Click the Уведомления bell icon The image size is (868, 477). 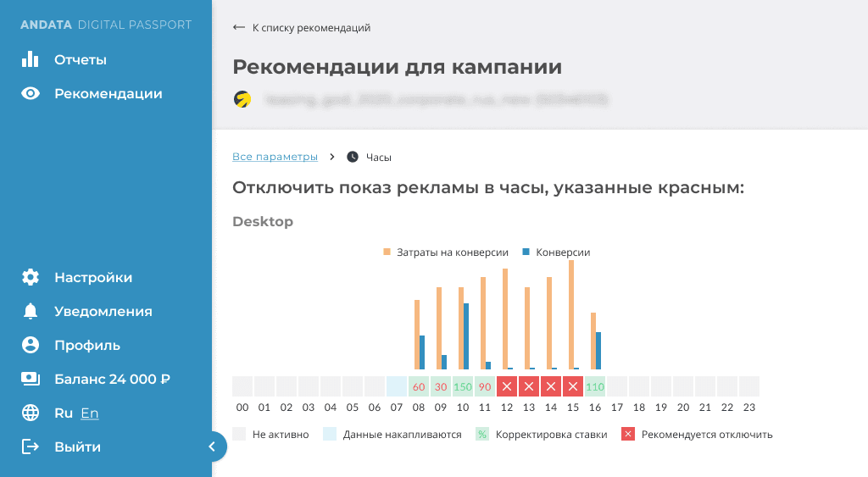coord(30,311)
